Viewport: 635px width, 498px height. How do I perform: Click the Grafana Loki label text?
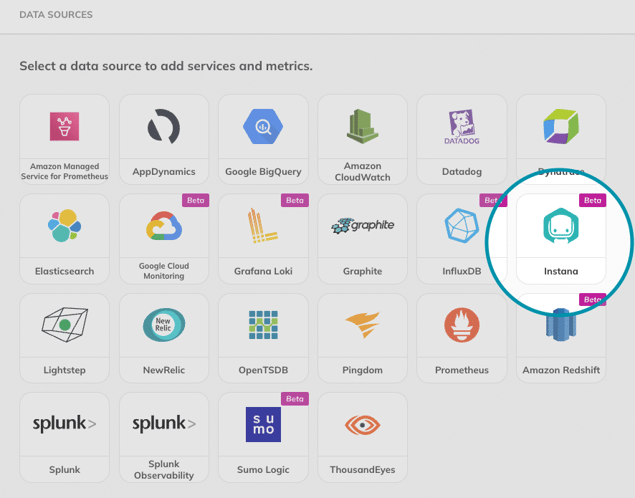(263, 271)
